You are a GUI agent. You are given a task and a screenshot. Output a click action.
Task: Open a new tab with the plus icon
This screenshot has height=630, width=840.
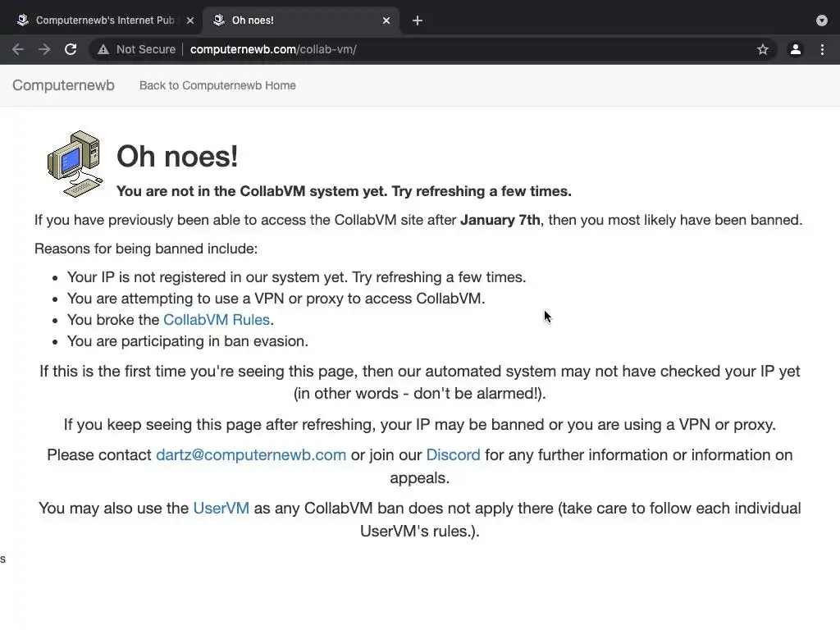click(x=418, y=21)
